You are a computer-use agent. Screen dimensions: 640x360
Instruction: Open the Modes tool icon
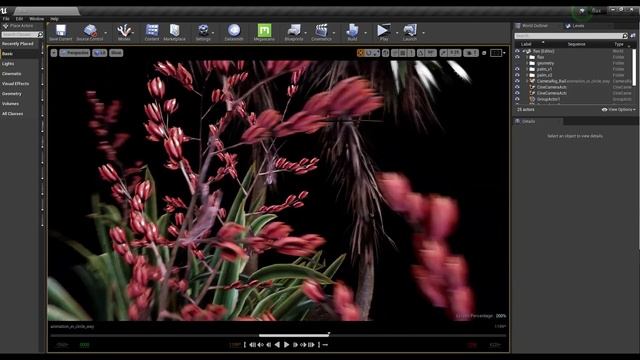point(124,30)
